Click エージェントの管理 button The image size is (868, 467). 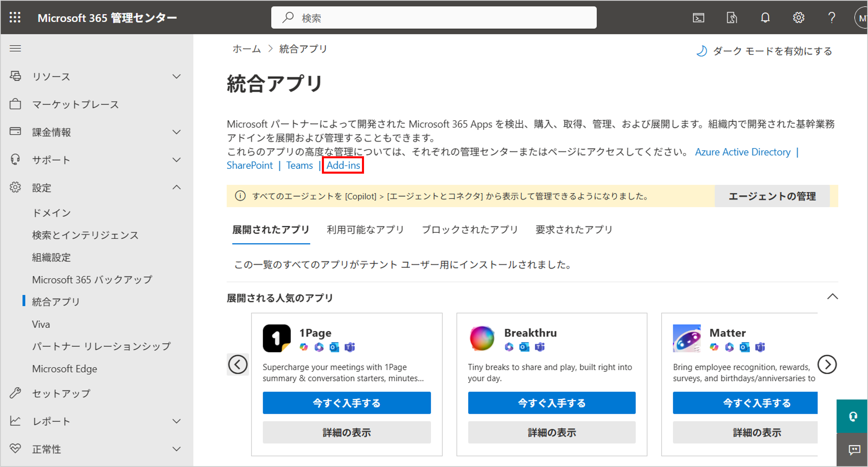(x=772, y=196)
